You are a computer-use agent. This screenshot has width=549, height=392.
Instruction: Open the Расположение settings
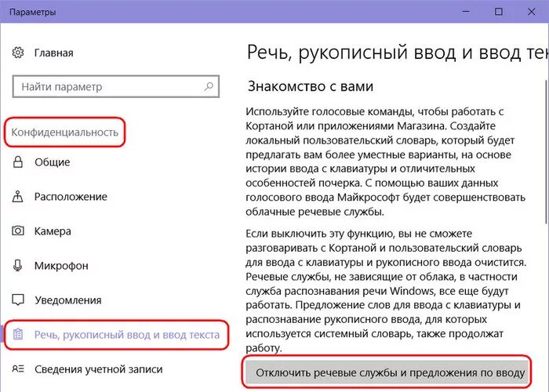coord(71,197)
